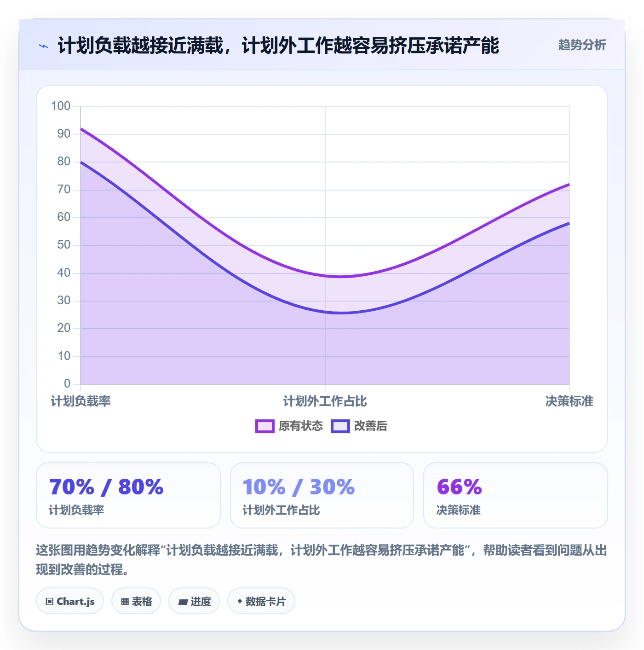Screen dimensions: 644x650
Task: Click the 原有状态 legend label
Action: pos(301,426)
